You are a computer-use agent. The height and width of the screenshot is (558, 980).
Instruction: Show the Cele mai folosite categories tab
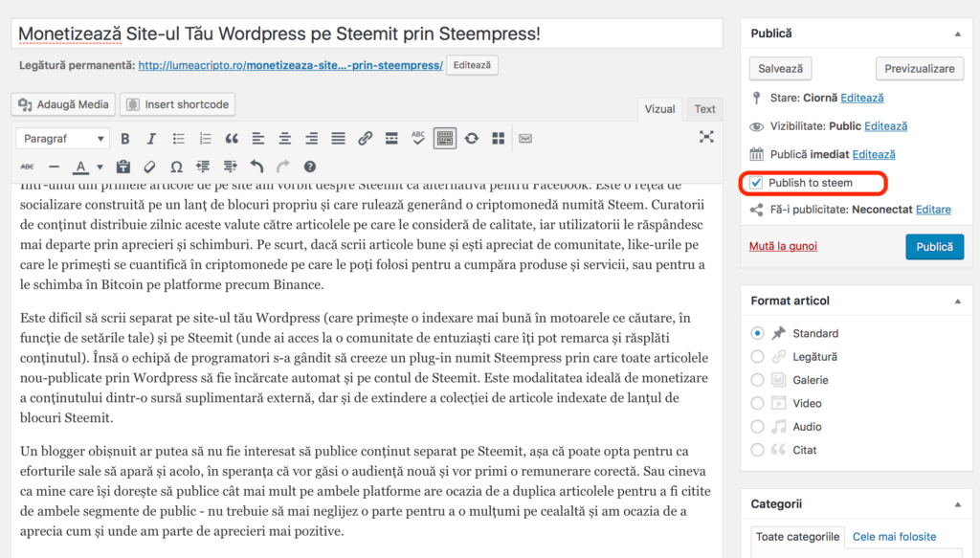pos(895,537)
